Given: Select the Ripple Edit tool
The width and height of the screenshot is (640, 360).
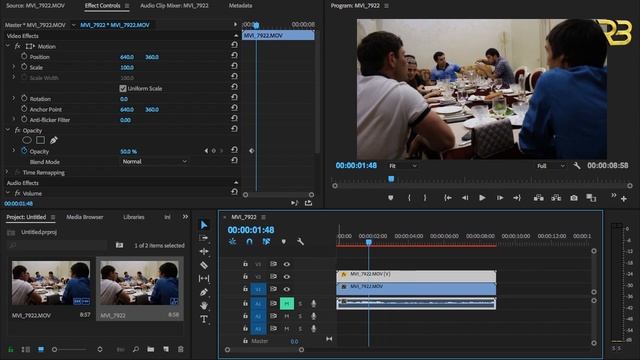Looking at the screenshot, I should (x=204, y=251).
